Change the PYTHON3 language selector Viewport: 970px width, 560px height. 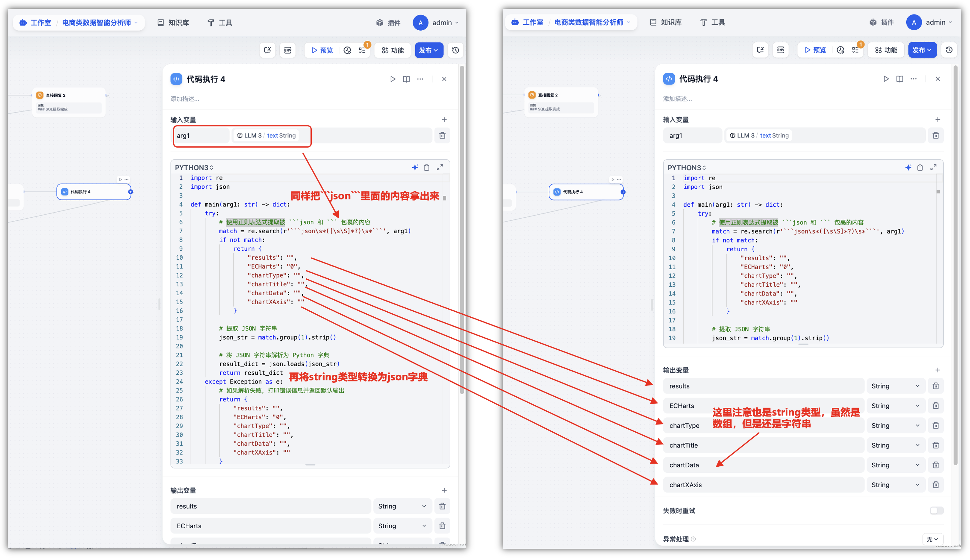click(194, 168)
